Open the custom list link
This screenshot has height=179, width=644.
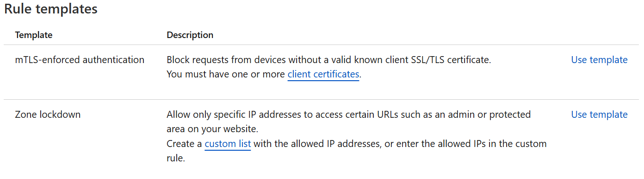point(228,144)
